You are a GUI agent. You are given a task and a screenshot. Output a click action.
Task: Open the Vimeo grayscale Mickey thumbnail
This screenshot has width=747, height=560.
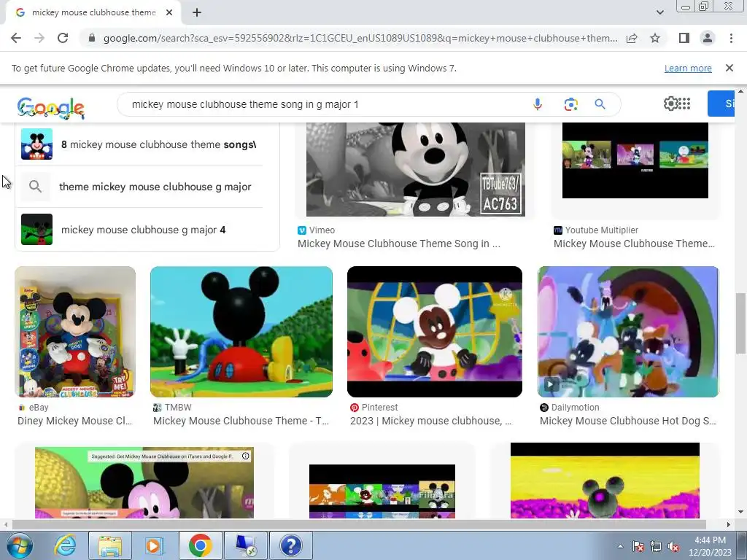click(415, 169)
